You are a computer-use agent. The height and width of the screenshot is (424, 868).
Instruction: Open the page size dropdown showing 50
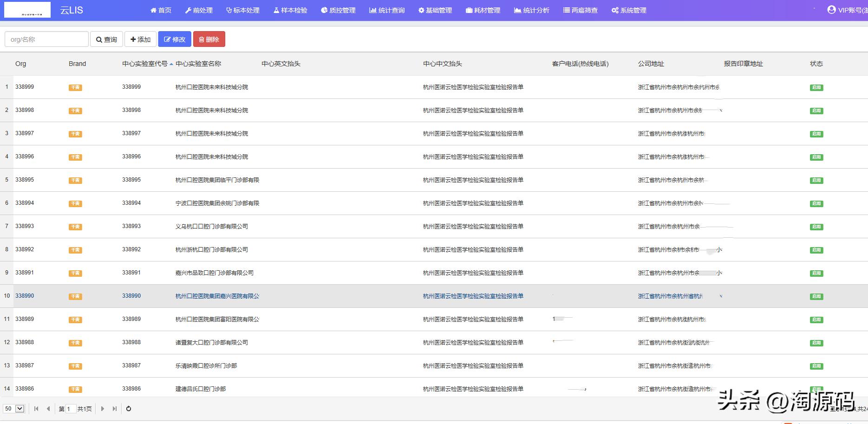pyautogui.click(x=14, y=409)
